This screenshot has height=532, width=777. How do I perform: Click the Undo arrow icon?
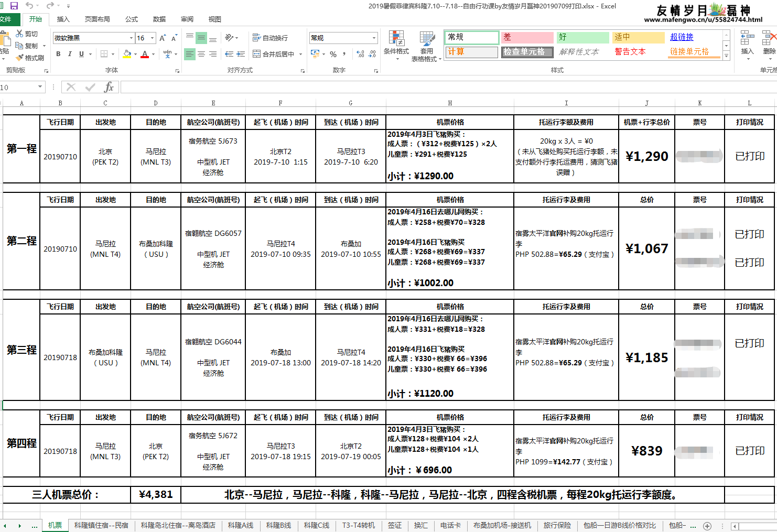tap(29, 6)
